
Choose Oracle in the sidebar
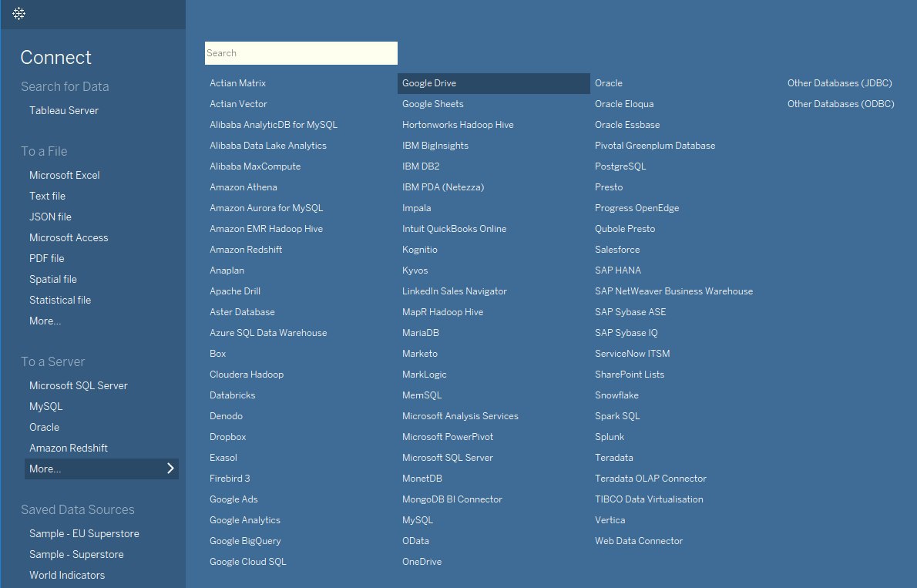(45, 428)
